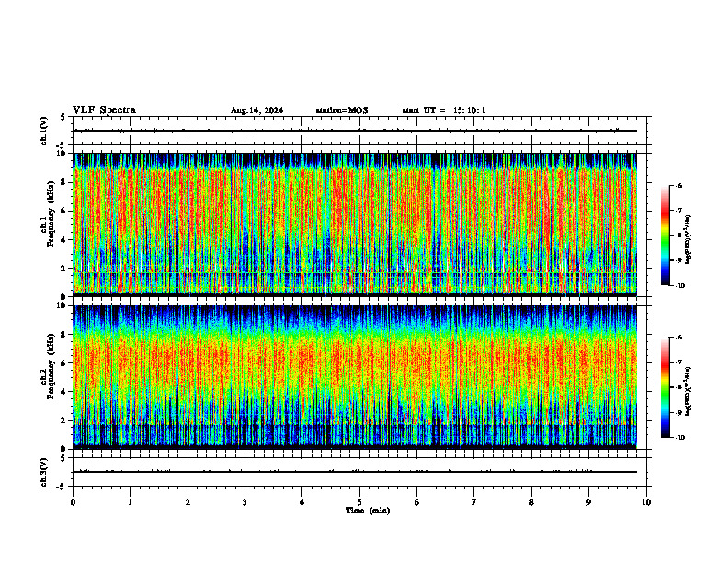Viewport: 728px width, 563px height.
Task: Click time axis tick label "6"
Action: [x=417, y=502]
